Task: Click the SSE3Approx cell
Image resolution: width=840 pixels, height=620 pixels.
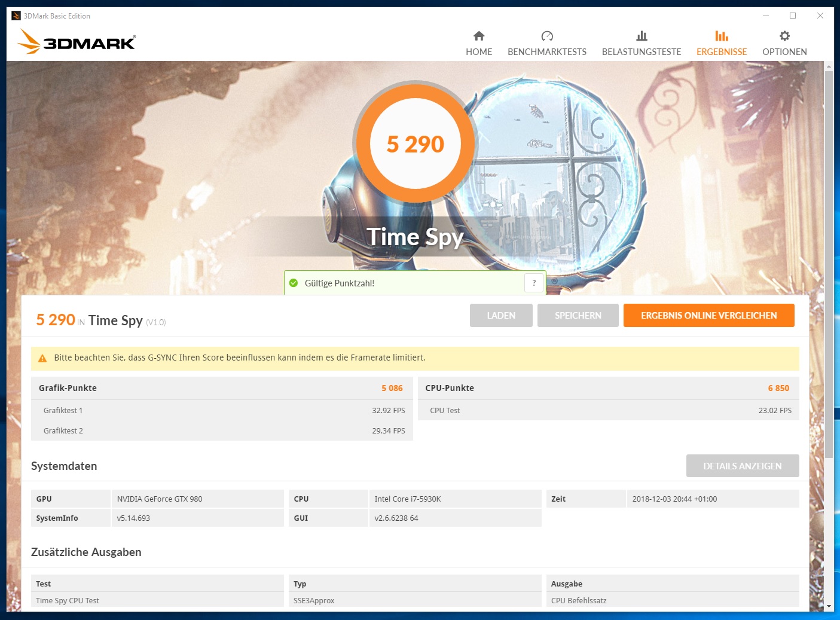Action: (415, 600)
